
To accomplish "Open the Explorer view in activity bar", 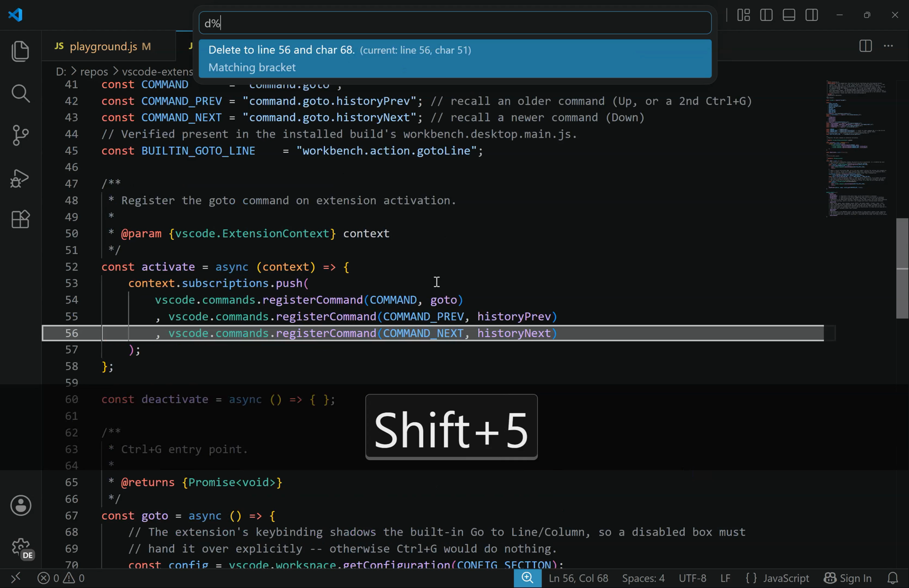I will pos(20,51).
